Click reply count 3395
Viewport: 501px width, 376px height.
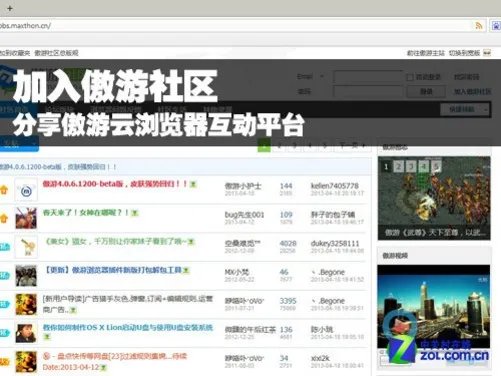tap(288, 301)
